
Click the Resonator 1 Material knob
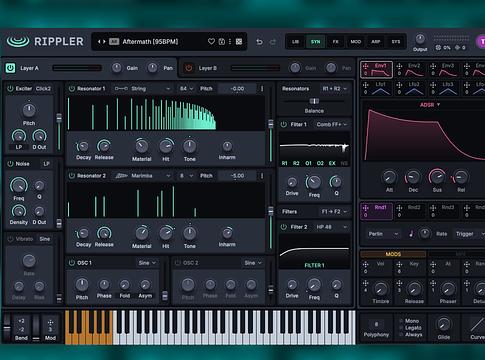tap(142, 146)
